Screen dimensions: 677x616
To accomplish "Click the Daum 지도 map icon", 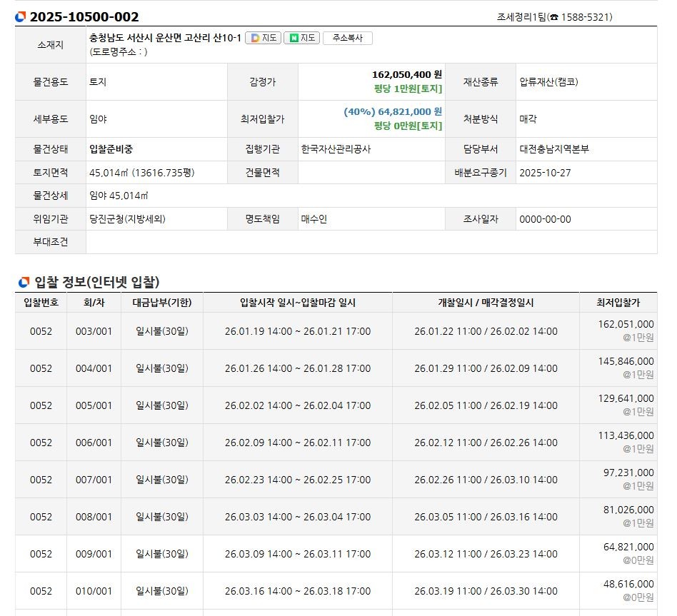I will tap(264, 38).
